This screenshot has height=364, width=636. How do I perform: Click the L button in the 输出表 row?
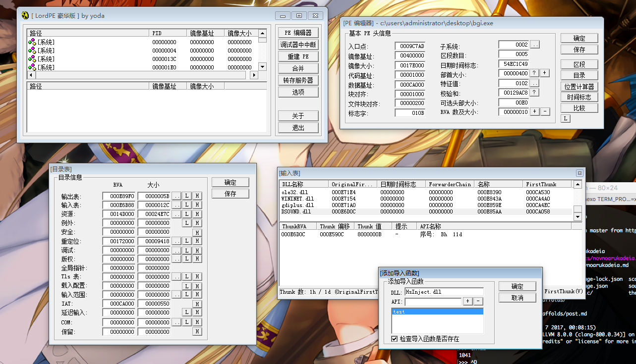coord(187,196)
